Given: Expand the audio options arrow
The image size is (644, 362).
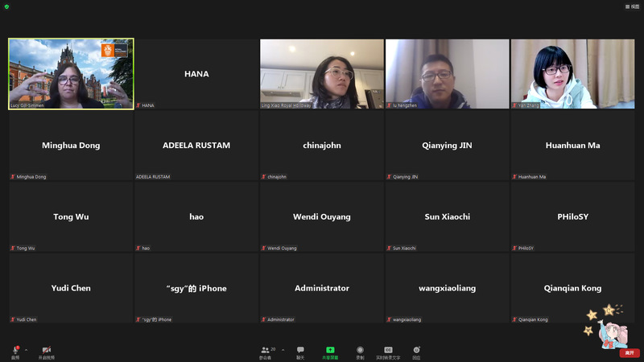Looking at the screenshot, I should coord(26,350).
